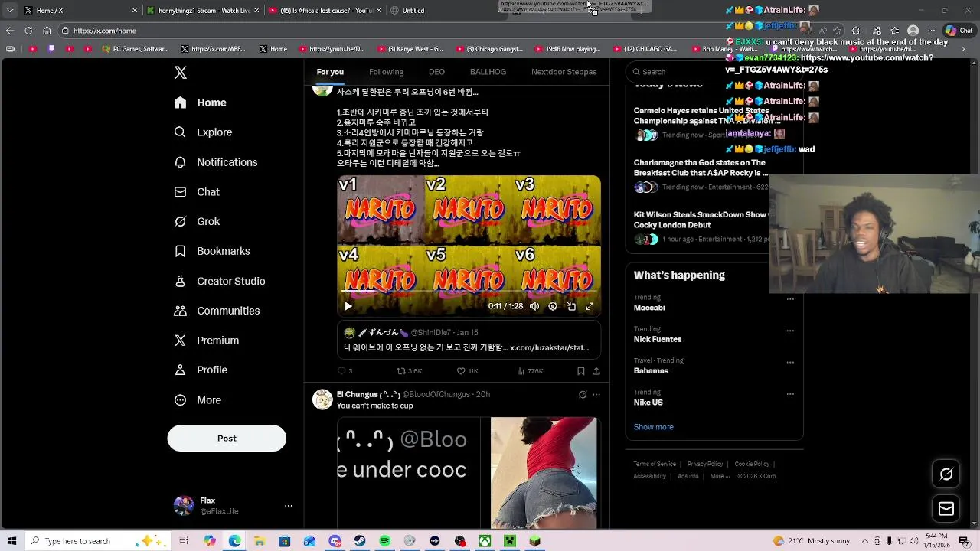Open Chat in the left navigation

coord(197,192)
